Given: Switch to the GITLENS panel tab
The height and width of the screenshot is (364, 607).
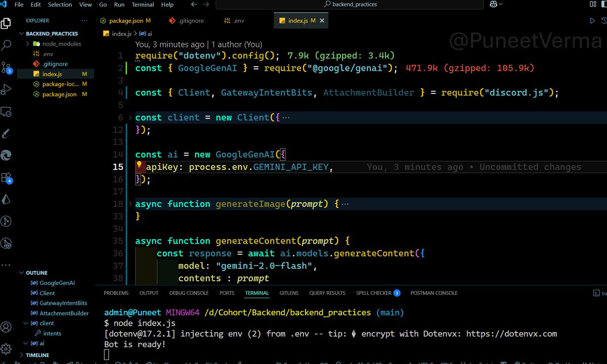Looking at the screenshot, I should click(289, 293).
